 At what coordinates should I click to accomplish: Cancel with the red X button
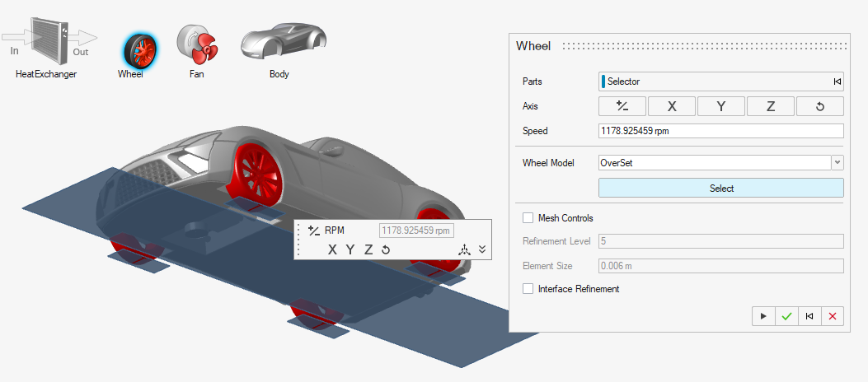pyautogui.click(x=833, y=316)
